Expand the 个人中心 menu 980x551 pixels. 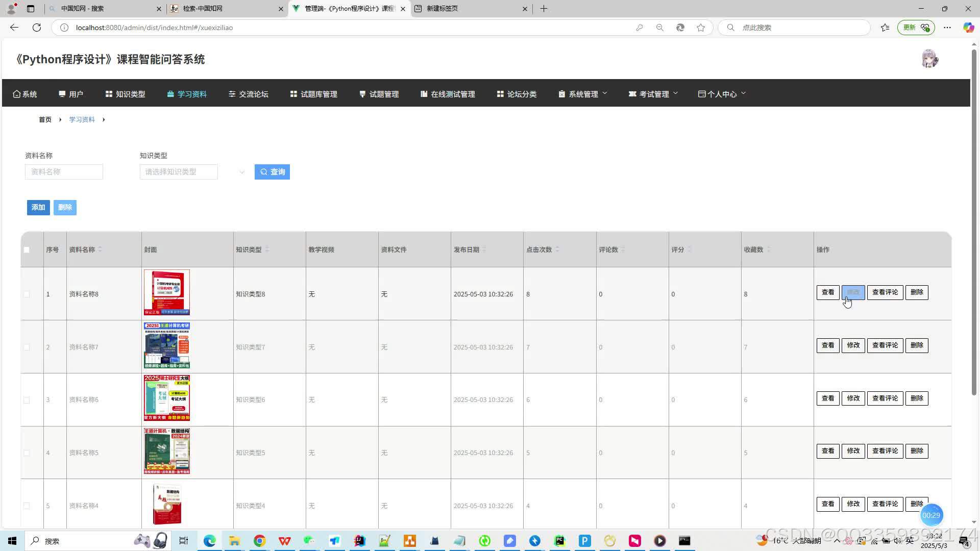(722, 94)
